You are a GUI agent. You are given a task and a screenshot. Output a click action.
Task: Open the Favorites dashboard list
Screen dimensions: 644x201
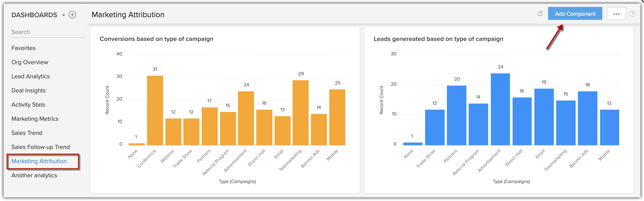[x=23, y=48]
